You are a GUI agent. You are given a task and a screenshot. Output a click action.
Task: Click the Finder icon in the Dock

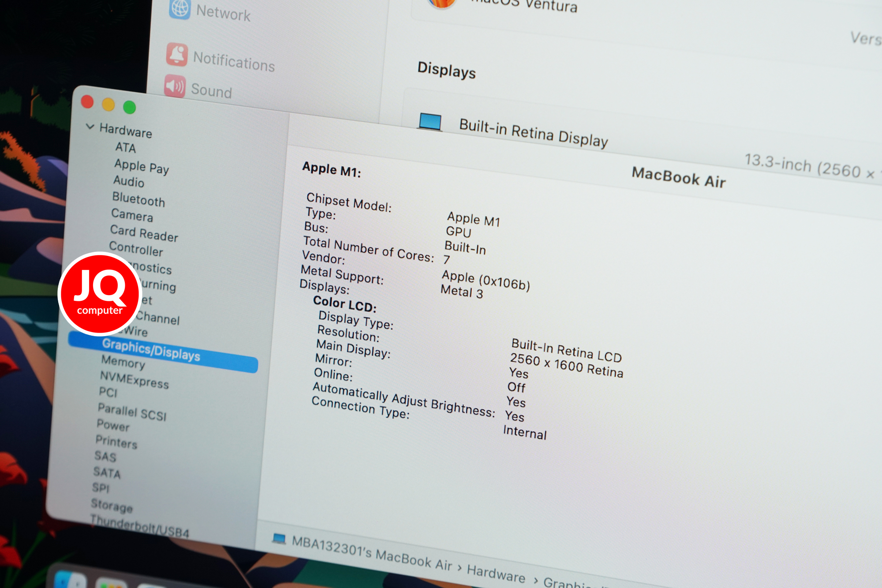point(71,580)
